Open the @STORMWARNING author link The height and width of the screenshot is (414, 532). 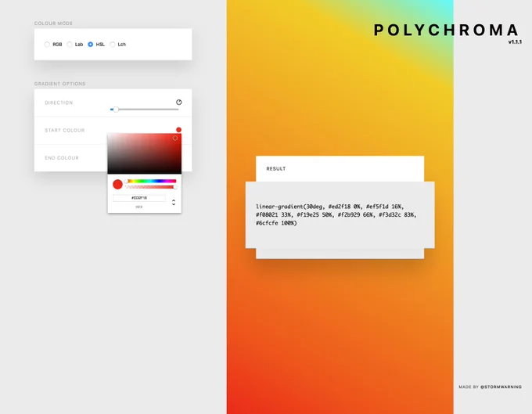click(501, 387)
